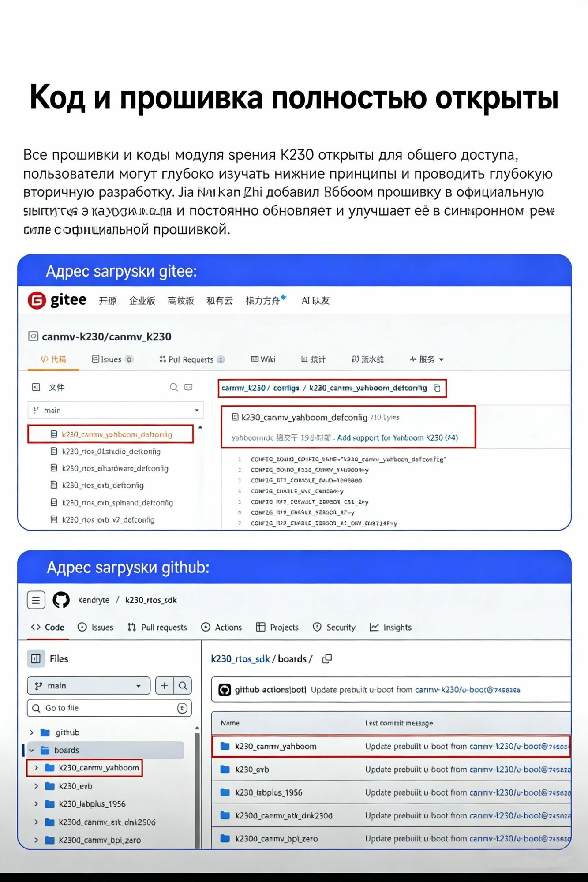
Task: Click the plus icon beside main branch
Action: click(165, 685)
